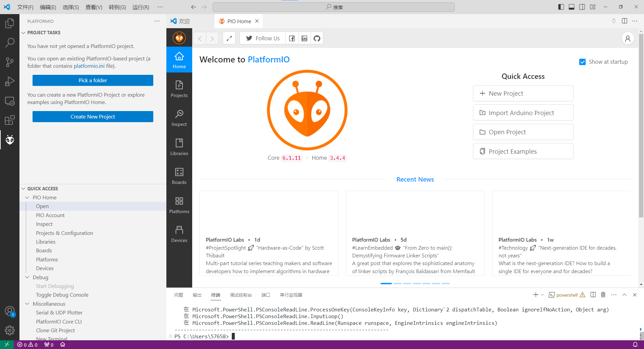The height and width of the screenshot is (349, 644).
Task: Open PlatformIO panel more actions
Action: click(157, 21)
